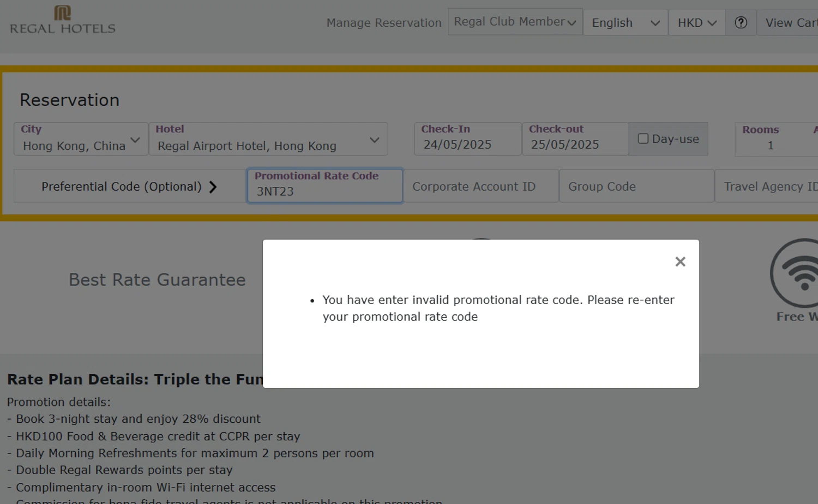818x504 pixels.
Task: Select the Check-out date field
Action: [x=575, y=139]
